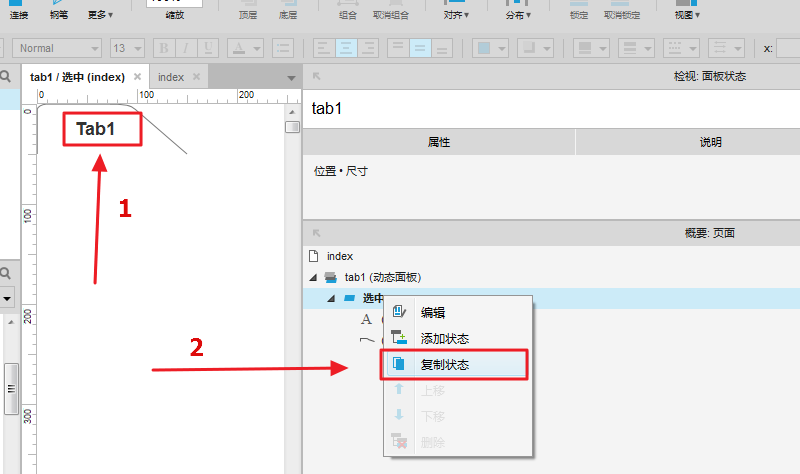Click the Tab1 text on canvas
The image size is (800, 474).
point(96,129)
